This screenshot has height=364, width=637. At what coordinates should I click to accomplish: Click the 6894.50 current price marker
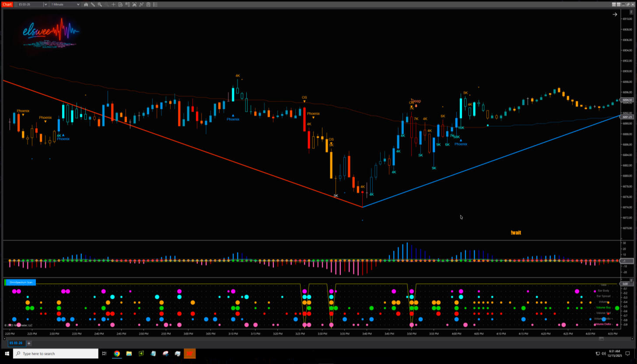[x=626, y=100]
